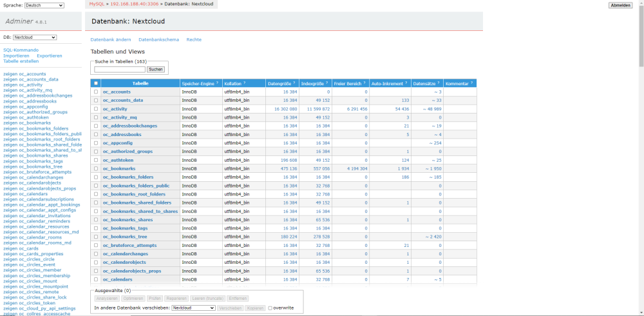Tick the checkbox for oc_activity table
The image size is (644, 316).
[96, 109]
